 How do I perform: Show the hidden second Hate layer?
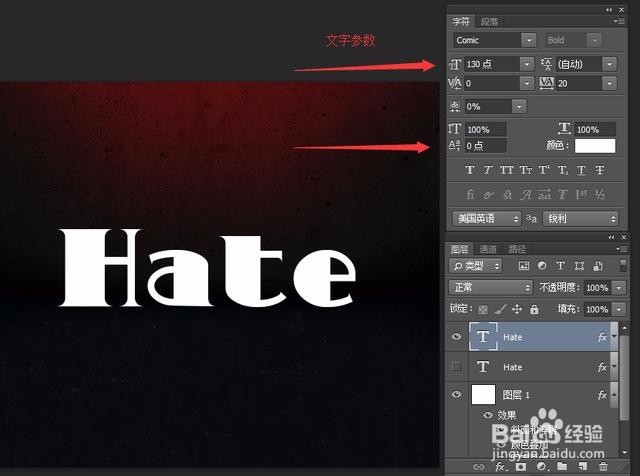pos(456,366)
